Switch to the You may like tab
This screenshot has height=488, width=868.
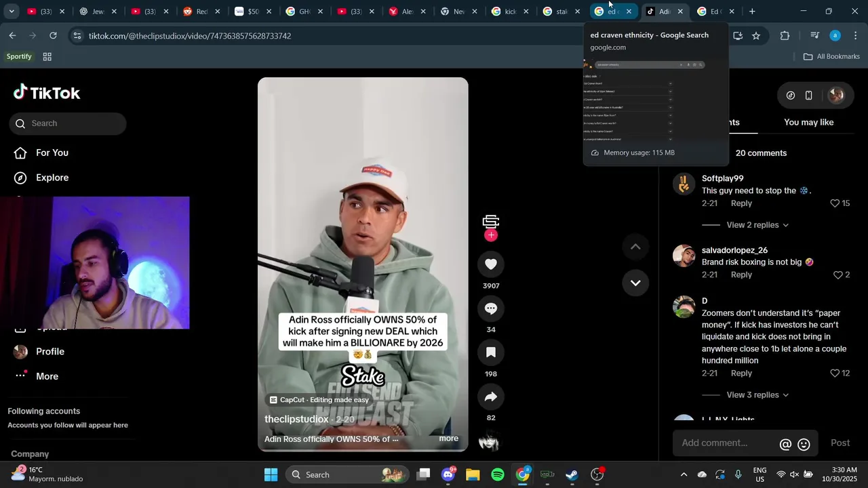[x=808, y=123]
